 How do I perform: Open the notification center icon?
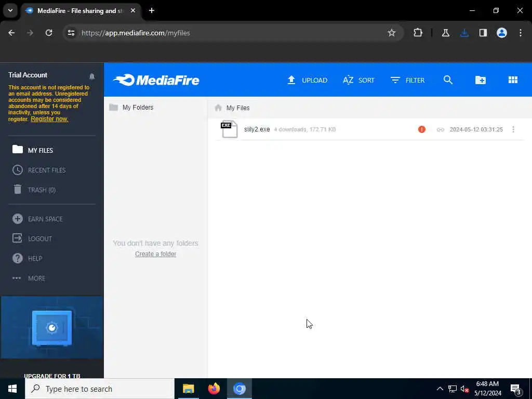[515, 389]
